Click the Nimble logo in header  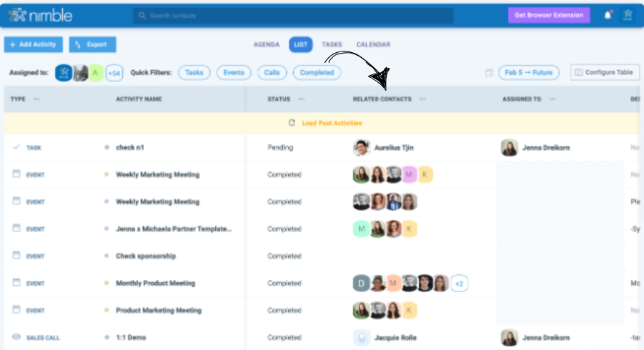click(x=42, y=15)
